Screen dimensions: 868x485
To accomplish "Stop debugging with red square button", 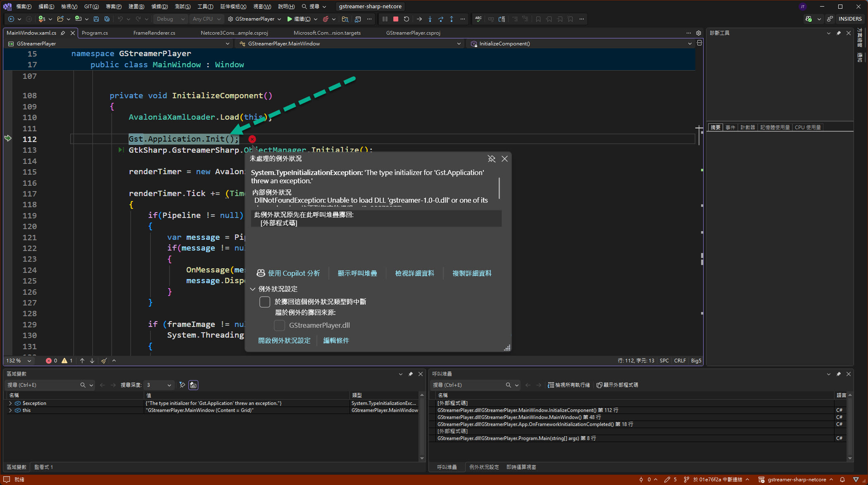I will (x=395, y=19).
